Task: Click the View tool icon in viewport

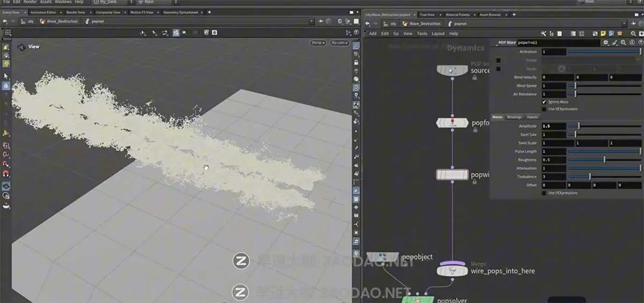Action: (x=21, y=47)
